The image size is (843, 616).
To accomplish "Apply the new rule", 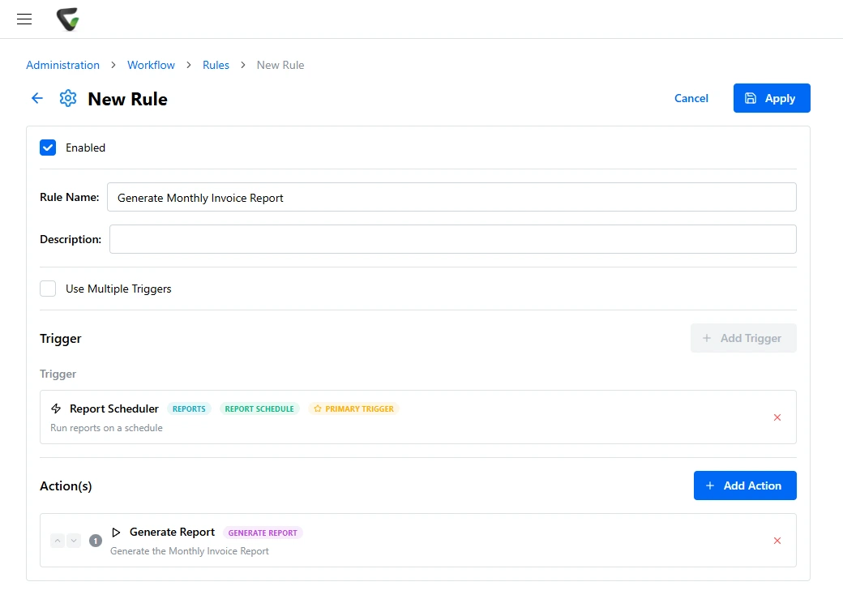I will coord(772,98).
